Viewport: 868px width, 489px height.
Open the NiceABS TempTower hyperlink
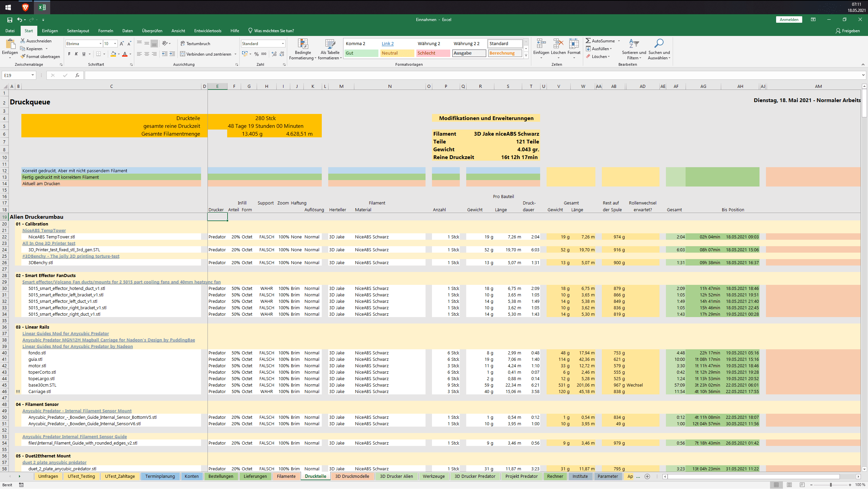[44, 231]
